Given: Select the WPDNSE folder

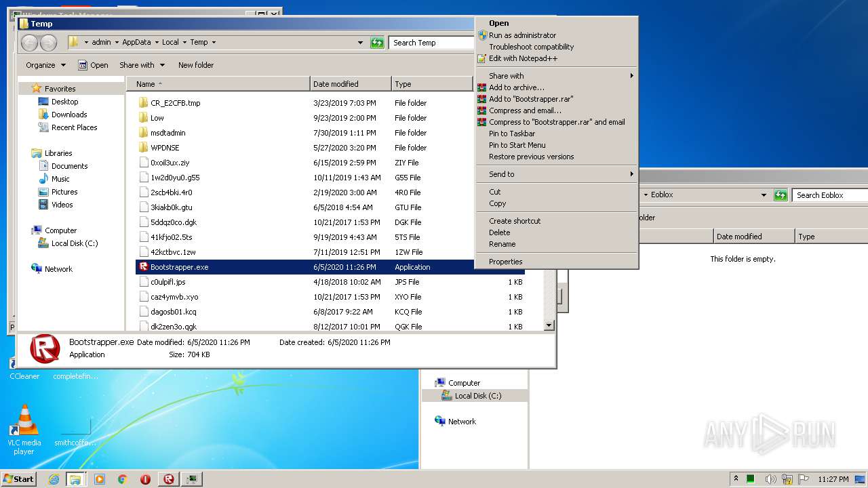Looking at the screenshot, I should coord(165,148).
